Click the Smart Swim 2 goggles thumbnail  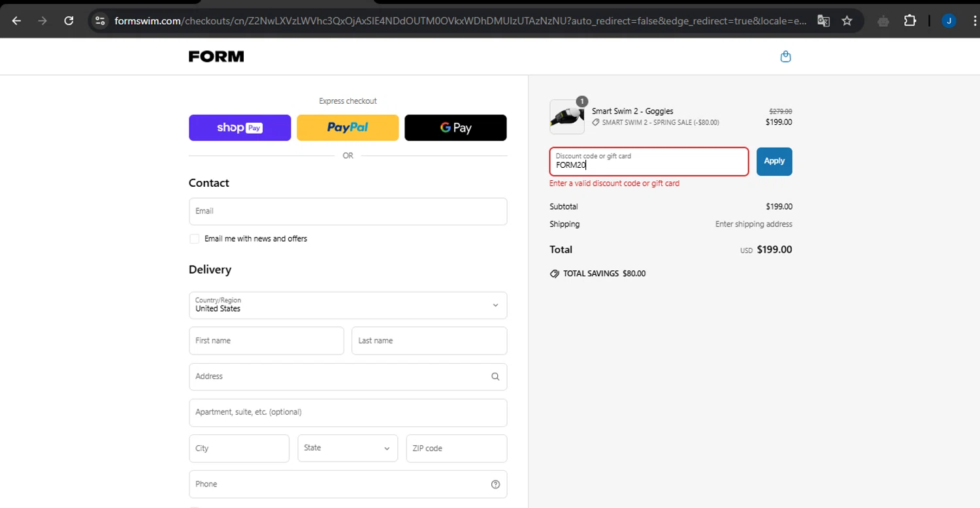567,117
